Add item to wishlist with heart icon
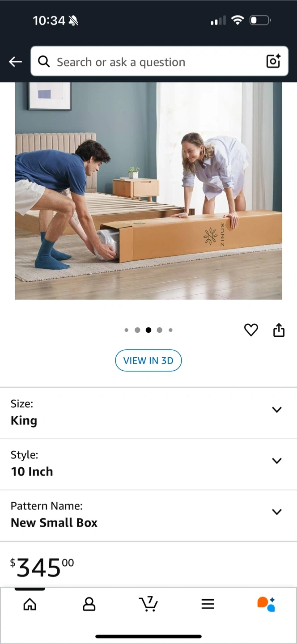This screenshot has height=644, width=297. pos(251,330)
